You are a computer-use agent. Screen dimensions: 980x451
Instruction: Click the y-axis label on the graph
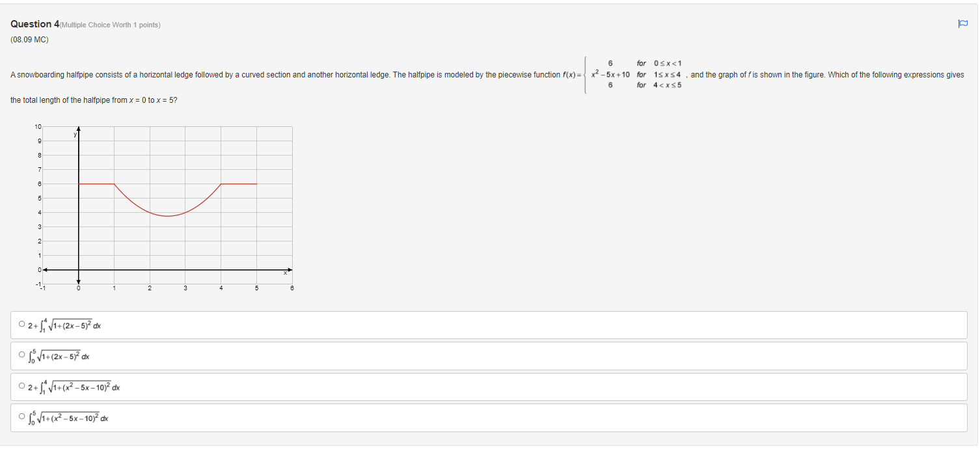75,133
